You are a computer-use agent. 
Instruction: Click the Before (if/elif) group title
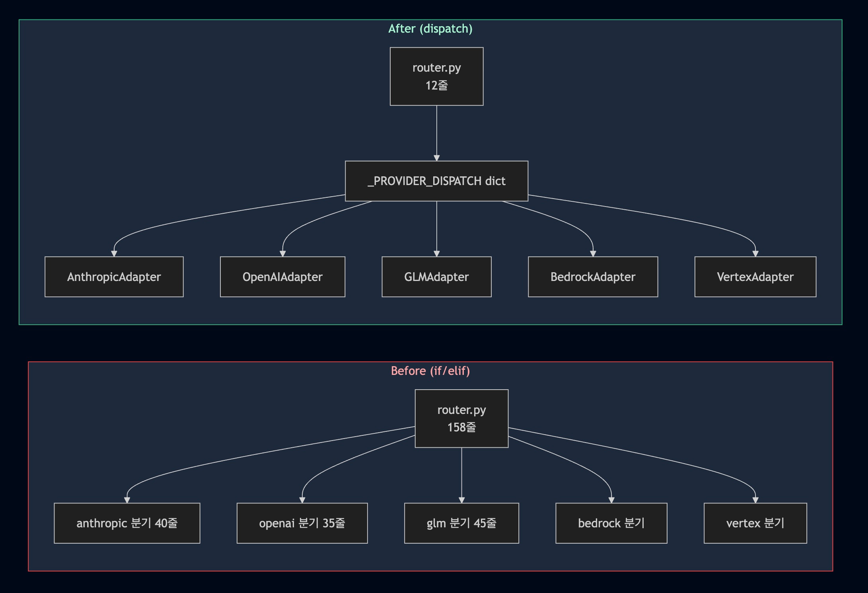point(430,371)
